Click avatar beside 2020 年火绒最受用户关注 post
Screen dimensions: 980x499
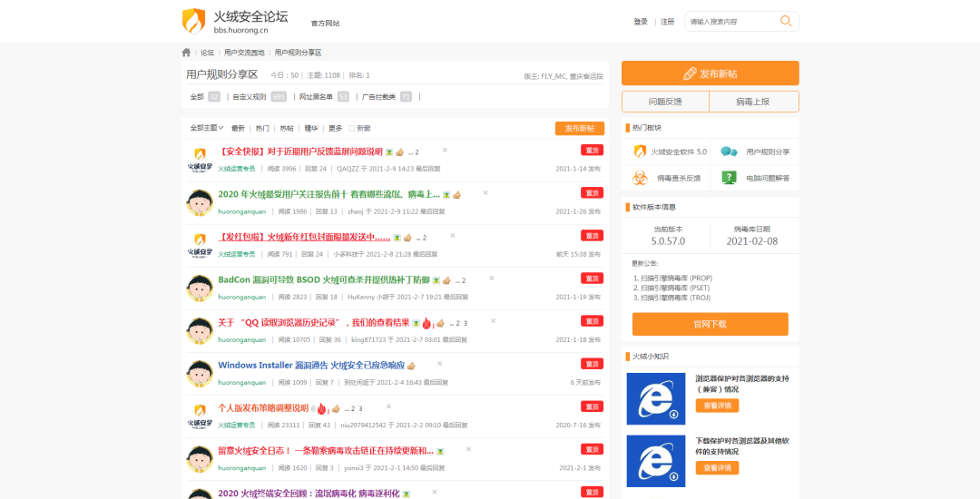(200, 202)
